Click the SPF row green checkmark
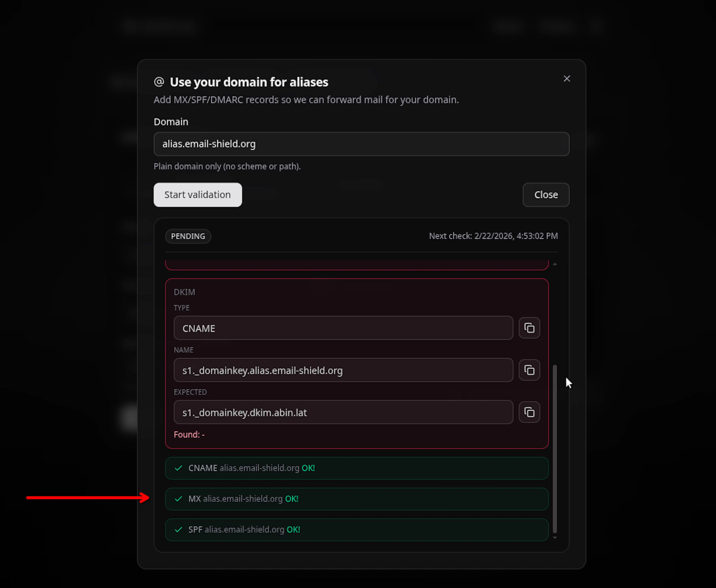Viewport: 716px width, 588px height. [x=178, y=530]
